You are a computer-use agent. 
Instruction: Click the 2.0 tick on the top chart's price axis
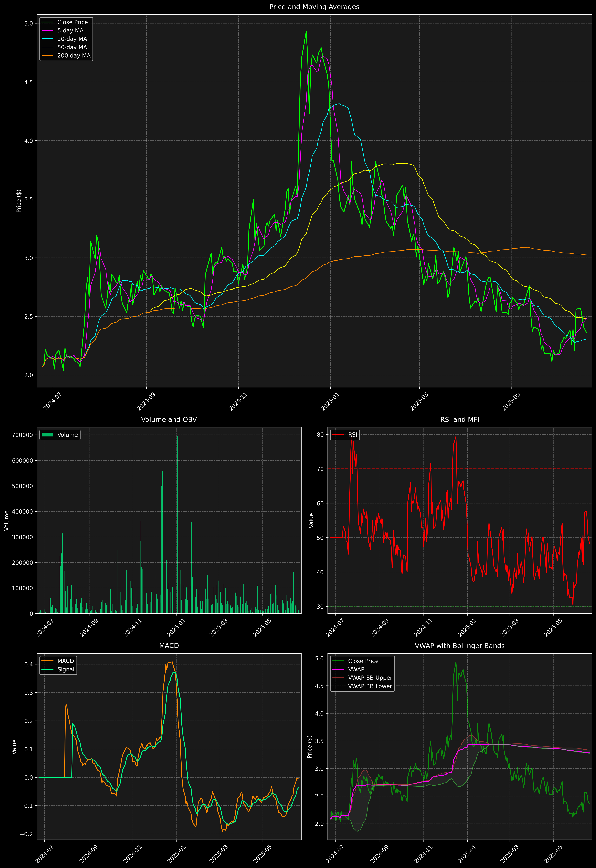click(x=29, y=375)
